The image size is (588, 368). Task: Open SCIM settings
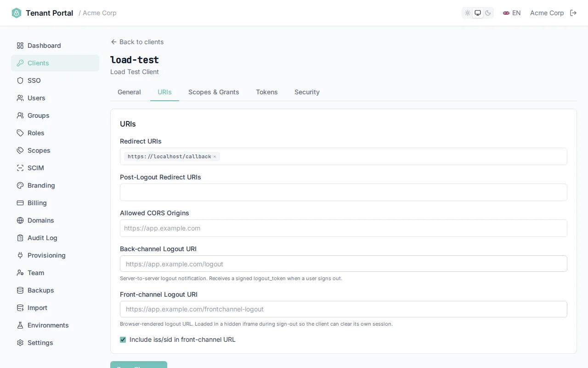click(55, 168)
